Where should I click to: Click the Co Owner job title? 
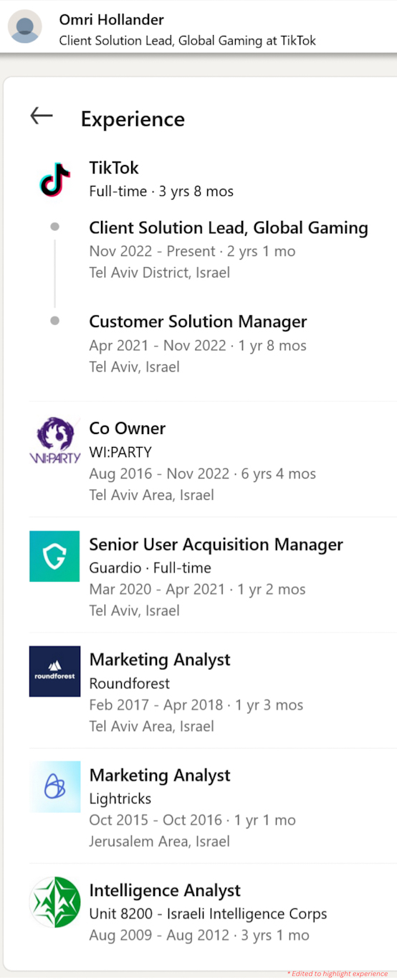tap(128, 428)
